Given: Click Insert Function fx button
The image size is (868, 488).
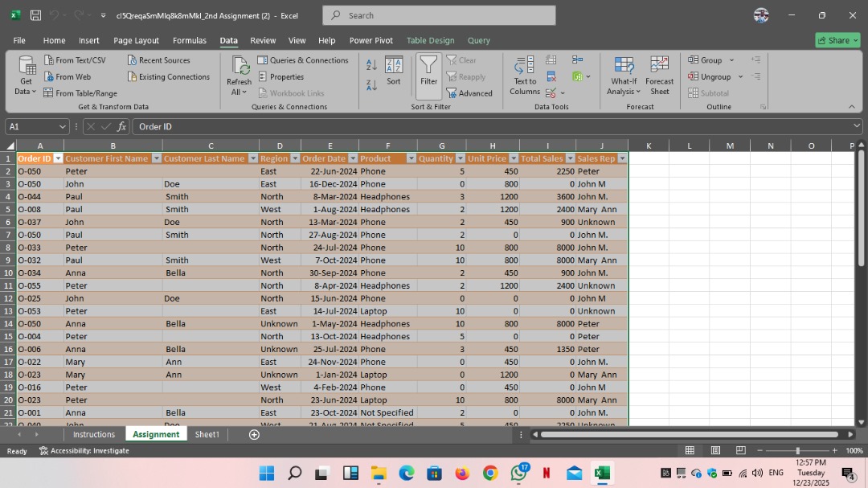Looking at the screenshot, I should [122, 127].
